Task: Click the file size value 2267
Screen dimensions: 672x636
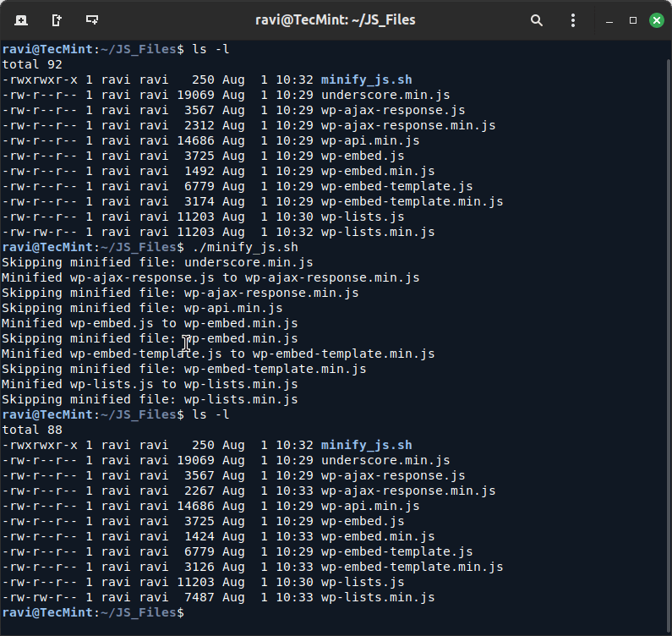Action: click(199, 491)
